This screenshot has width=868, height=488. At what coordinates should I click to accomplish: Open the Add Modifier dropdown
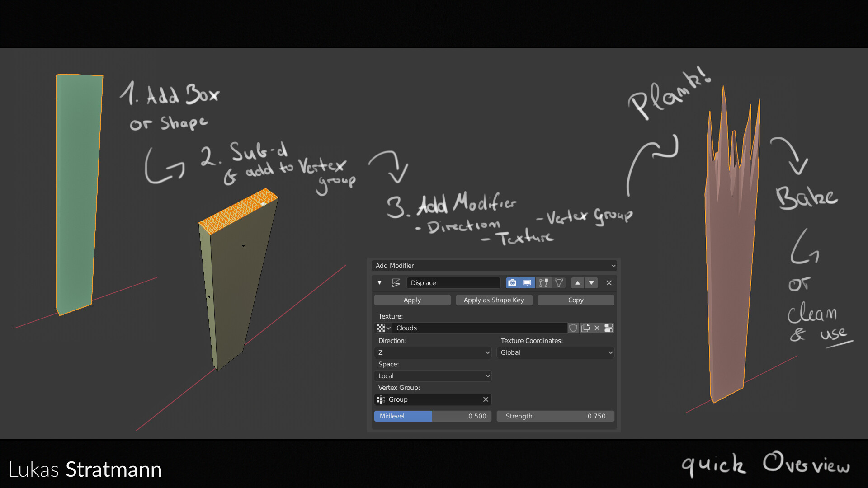pyautogui.click(x=494, y=266)
